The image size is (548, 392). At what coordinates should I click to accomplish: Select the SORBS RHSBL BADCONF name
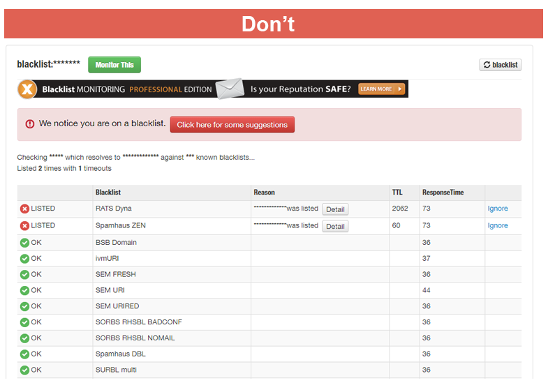139,322
